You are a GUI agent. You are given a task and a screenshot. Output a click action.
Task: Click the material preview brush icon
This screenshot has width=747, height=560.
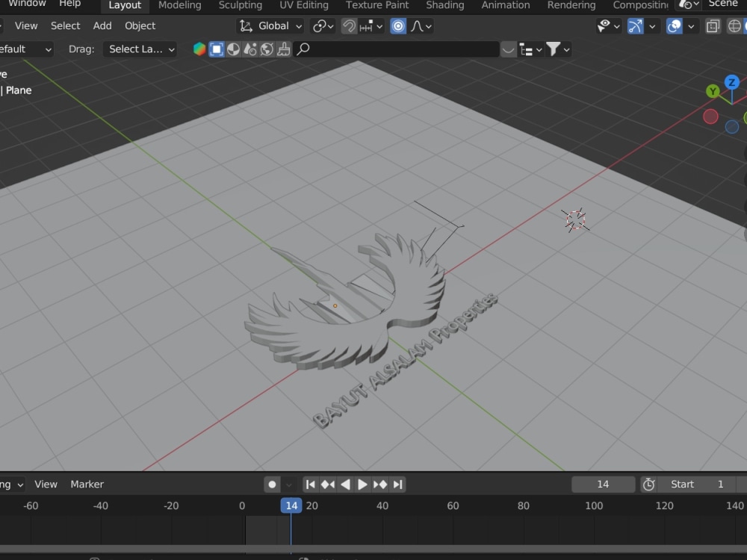(284, 49)
